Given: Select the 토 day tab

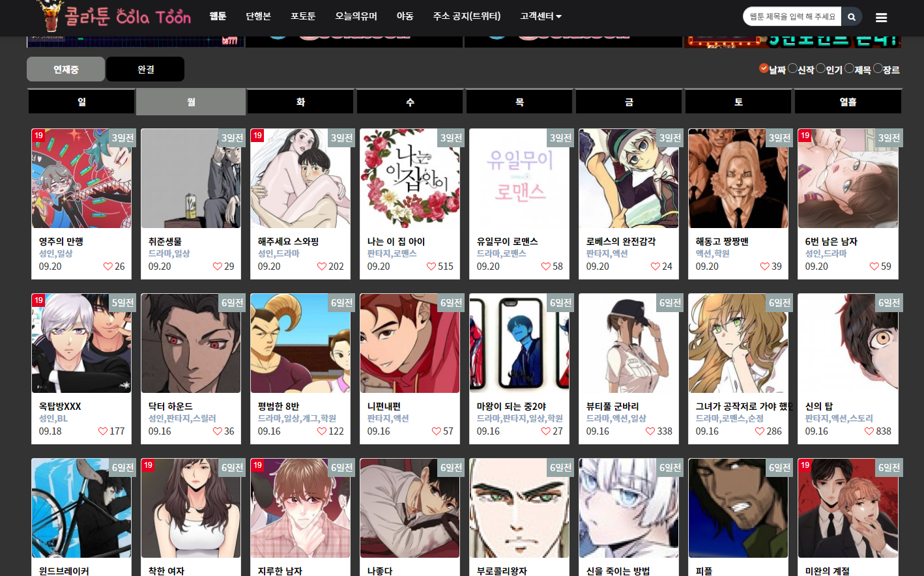Looking at the screenshot, I should [738, 102].
